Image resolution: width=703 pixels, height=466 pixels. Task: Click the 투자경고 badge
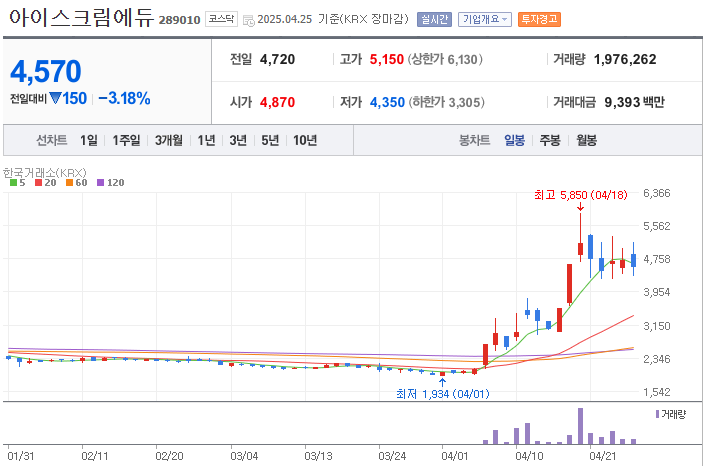(539, 19)
